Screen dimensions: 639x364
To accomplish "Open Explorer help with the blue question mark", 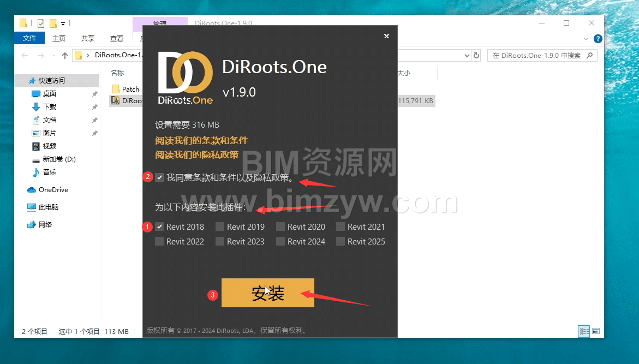I will [x=598, y=39].
